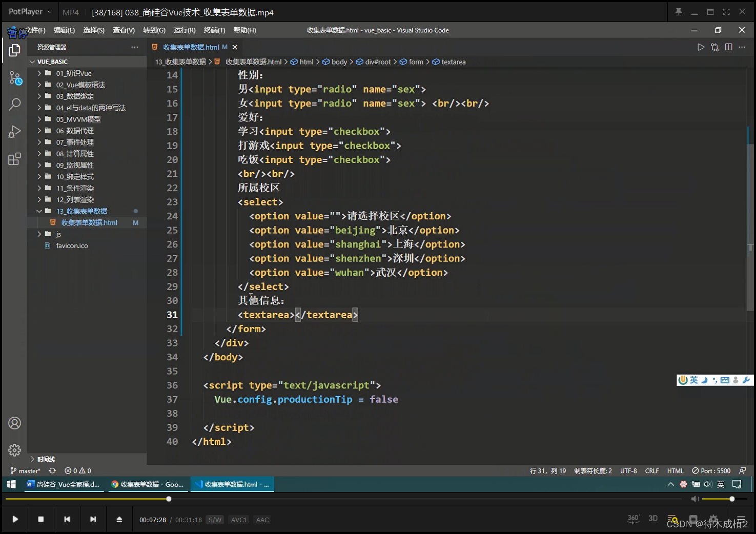Click the PotPlayer open/eject file button
This screenshot has height=534, width=756.
click(x=119, y=519)
